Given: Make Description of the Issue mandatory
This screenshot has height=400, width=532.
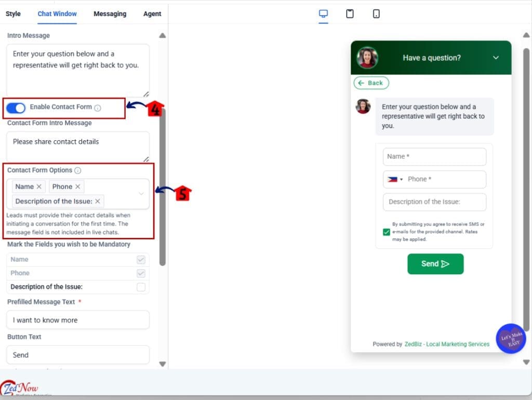Looking at the screenshot, I should click(x=141, y=286).
